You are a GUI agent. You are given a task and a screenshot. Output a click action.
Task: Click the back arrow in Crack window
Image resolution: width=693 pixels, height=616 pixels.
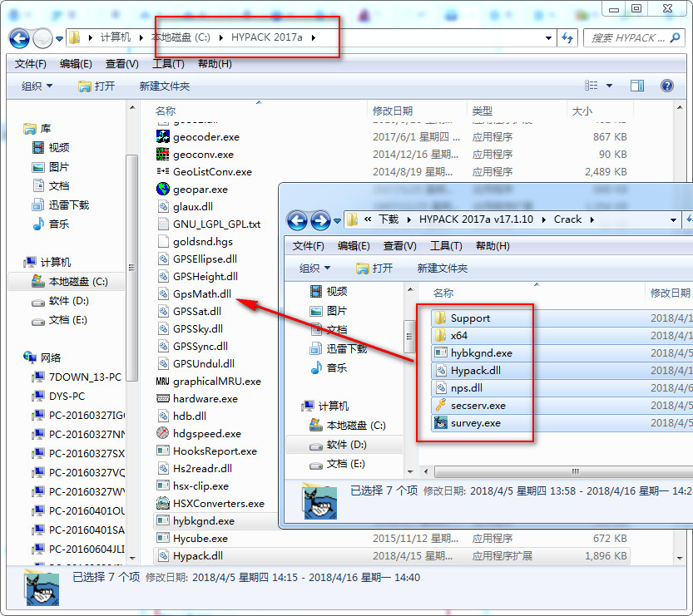(x=297, y=220)
